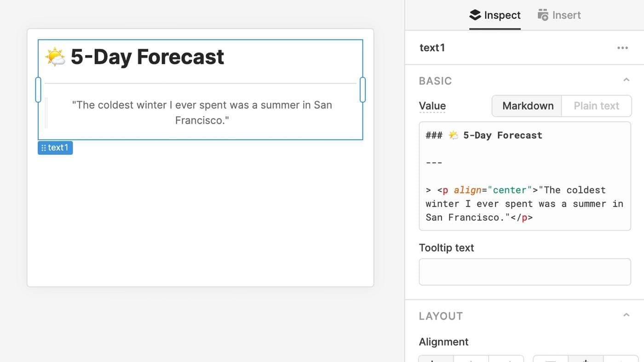Select the first horizontal alignment button

click(436, 358)
